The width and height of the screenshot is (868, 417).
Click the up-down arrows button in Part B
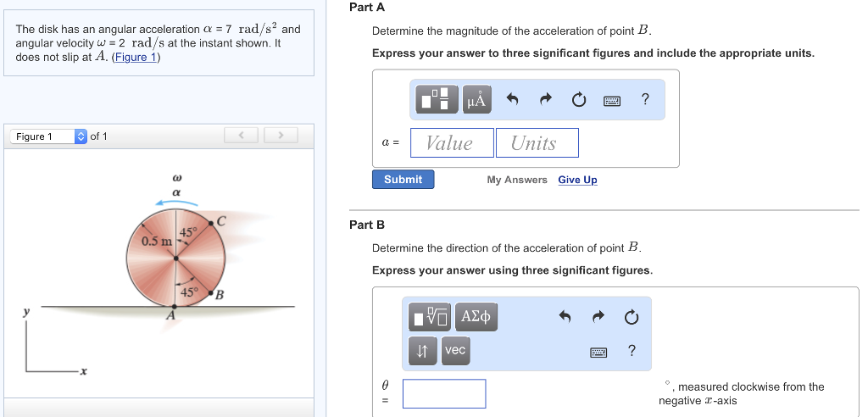[422, 350]
